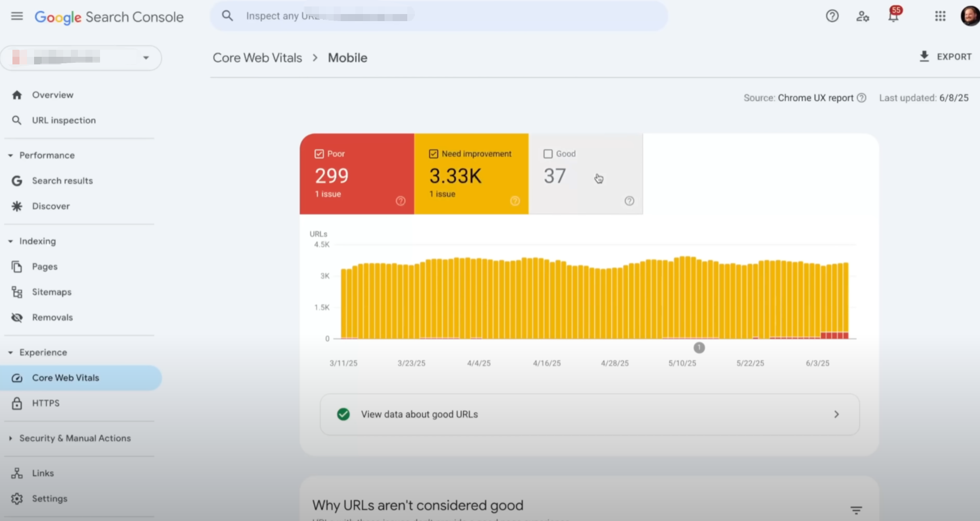Open the Google apps grid
Screen dimensions: 980x521
click(x=940, y=16)
